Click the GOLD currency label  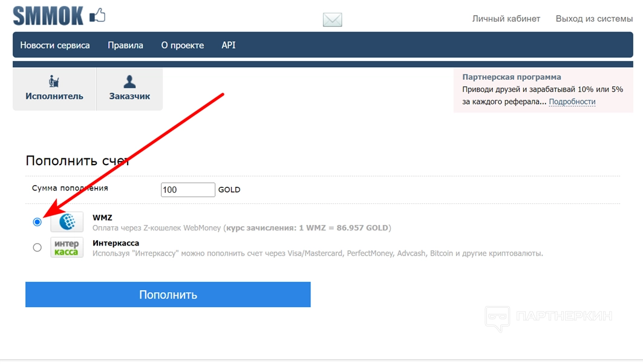(x=229, y=190)
